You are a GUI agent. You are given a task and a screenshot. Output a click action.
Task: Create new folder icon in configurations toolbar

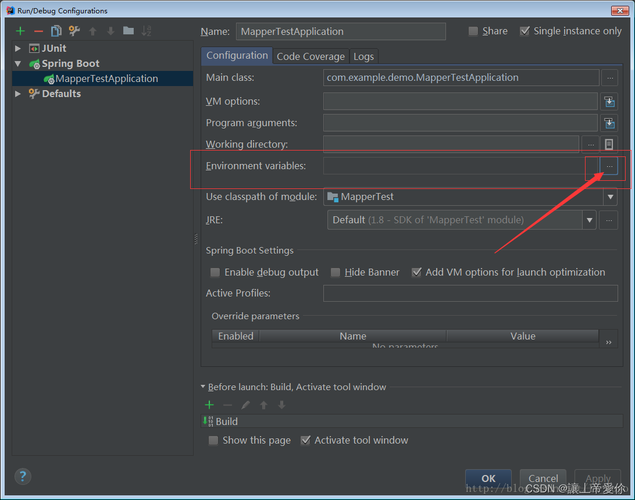click(128, 31)
